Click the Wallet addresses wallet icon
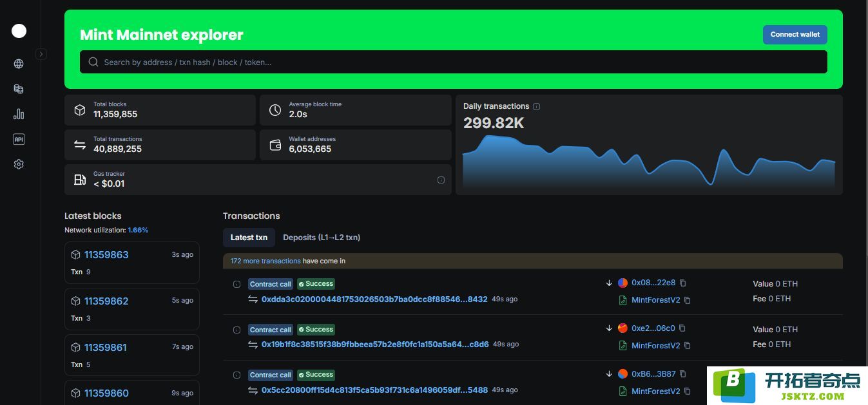The height and width of the screenshot is (405, 868). [x=275, y=145]
